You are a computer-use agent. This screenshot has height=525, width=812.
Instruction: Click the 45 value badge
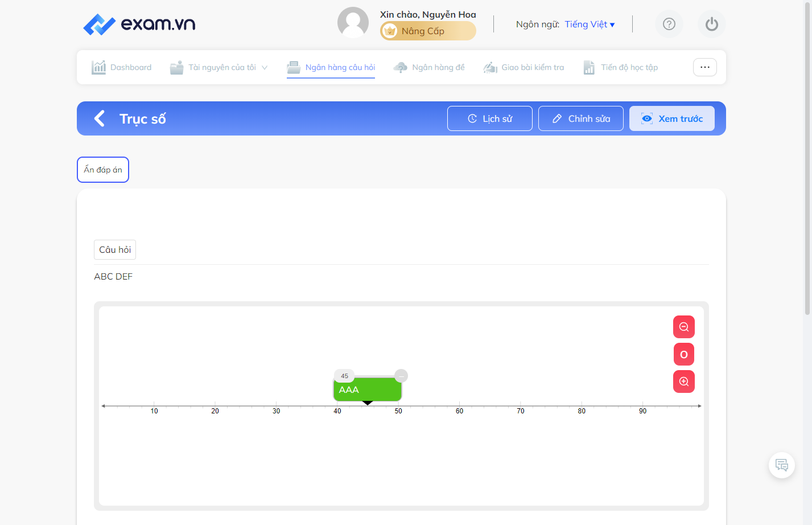344,376
